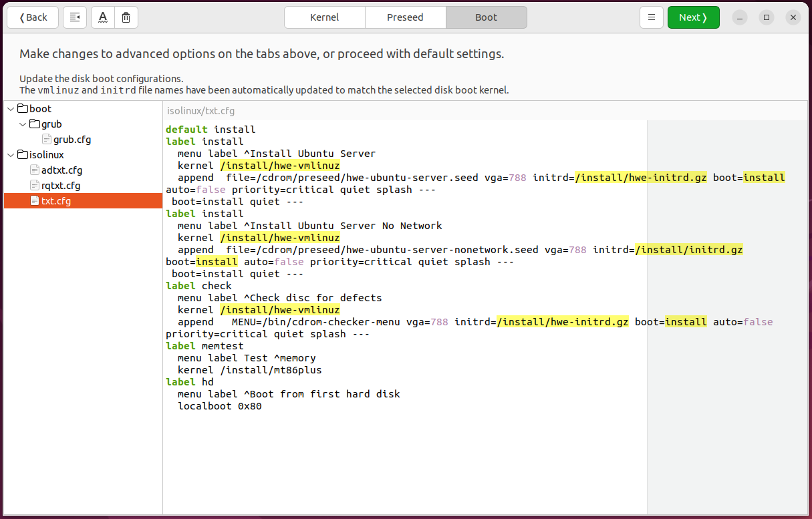Click the font styling A icon
Screen dimensions: 812x519
click(x=102, y=17)
